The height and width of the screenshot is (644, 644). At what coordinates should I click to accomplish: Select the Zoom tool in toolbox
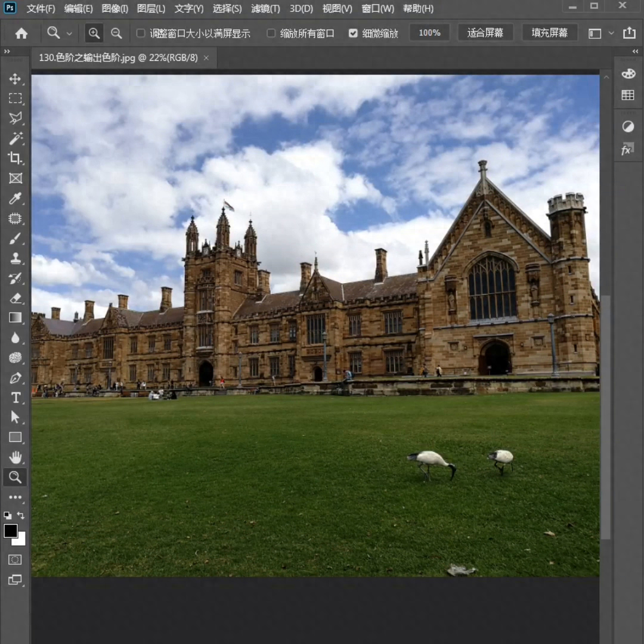point(15,477)
